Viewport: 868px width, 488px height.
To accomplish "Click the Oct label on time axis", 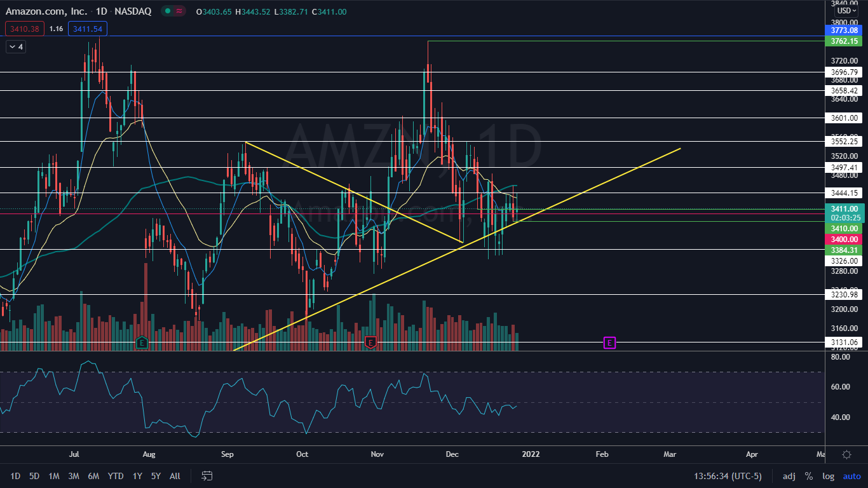I will 302,455.
